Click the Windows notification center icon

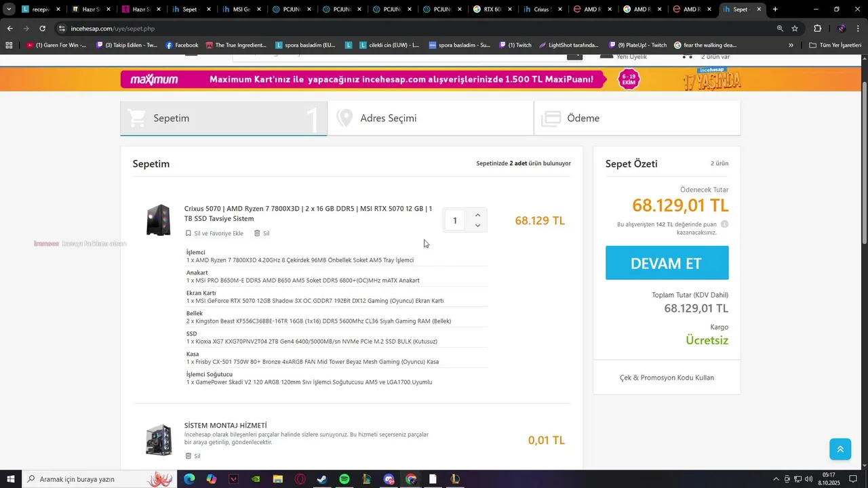coord(854,479)
